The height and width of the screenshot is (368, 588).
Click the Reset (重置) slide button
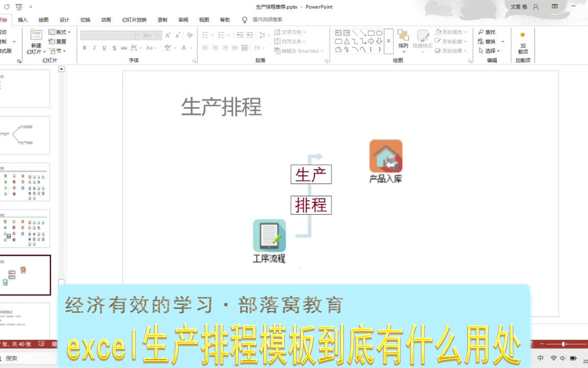tap(58, 42)
